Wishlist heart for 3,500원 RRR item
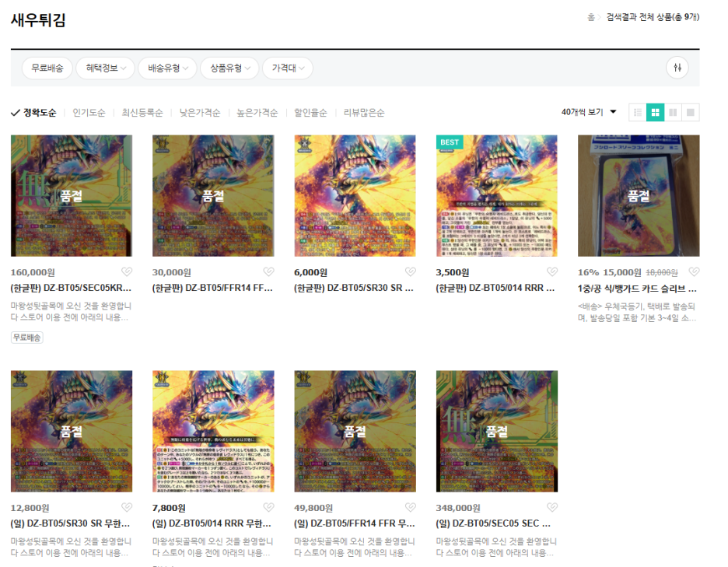Screen dimensions: 728x567 (552, 271)
